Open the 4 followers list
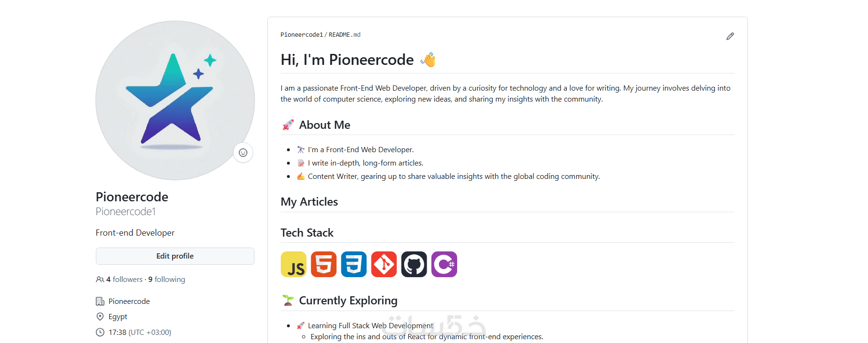 tap(124, 280)
